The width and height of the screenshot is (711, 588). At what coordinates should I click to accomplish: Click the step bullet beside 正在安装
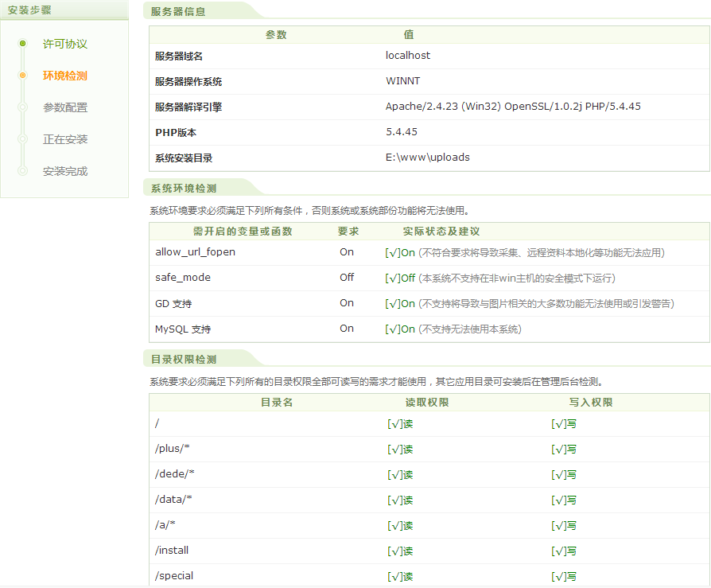coord(23,138)
